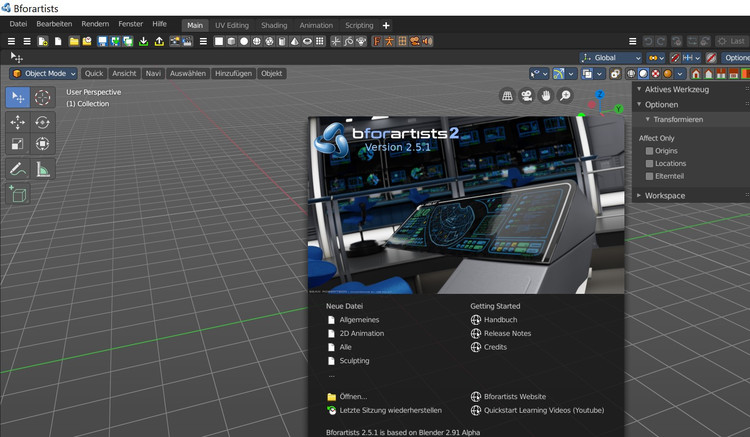Click the blue save floppy disk icon
Screen dimensions: 750x437
[x=102, y=41]
